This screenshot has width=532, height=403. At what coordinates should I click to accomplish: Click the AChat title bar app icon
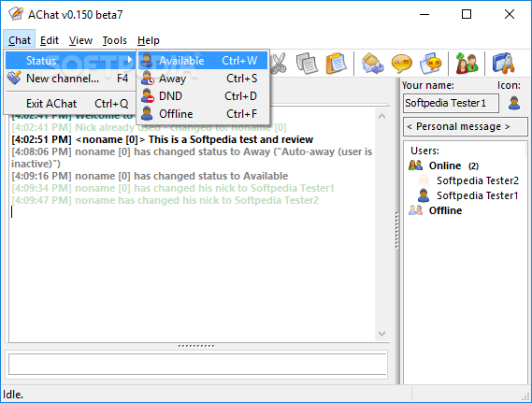click(x=16, y=14)
